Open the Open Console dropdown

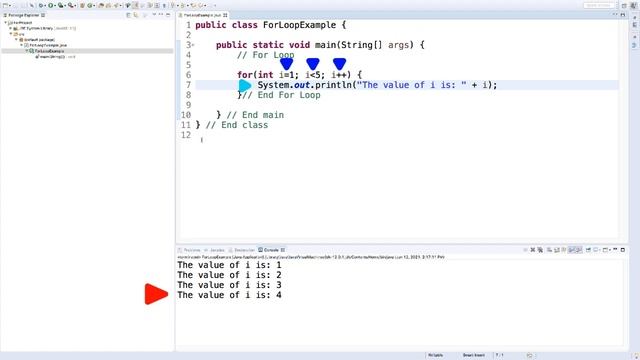[x=610, y=250]
